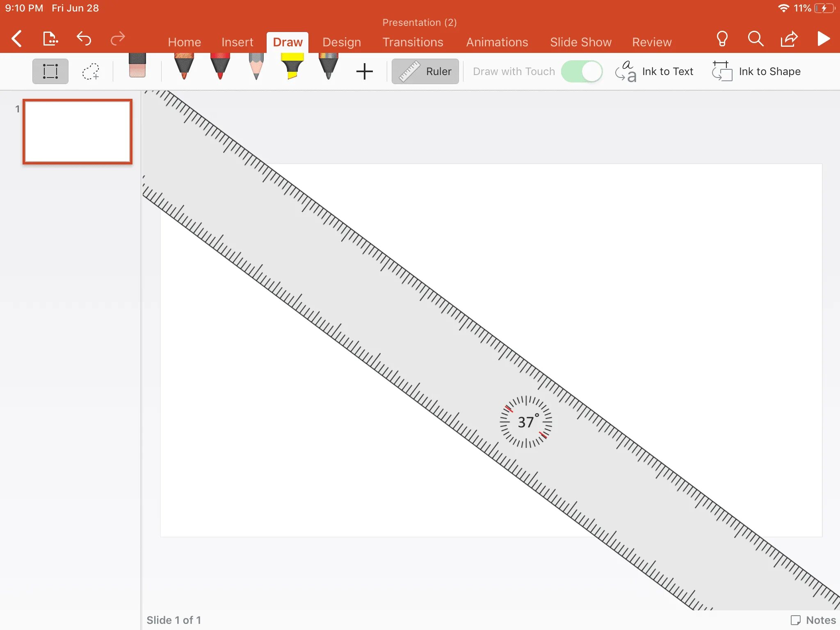Open the share icon
The width and height of the screenshot is (840, 630).
pyautogui.click(x=789, y=39)
